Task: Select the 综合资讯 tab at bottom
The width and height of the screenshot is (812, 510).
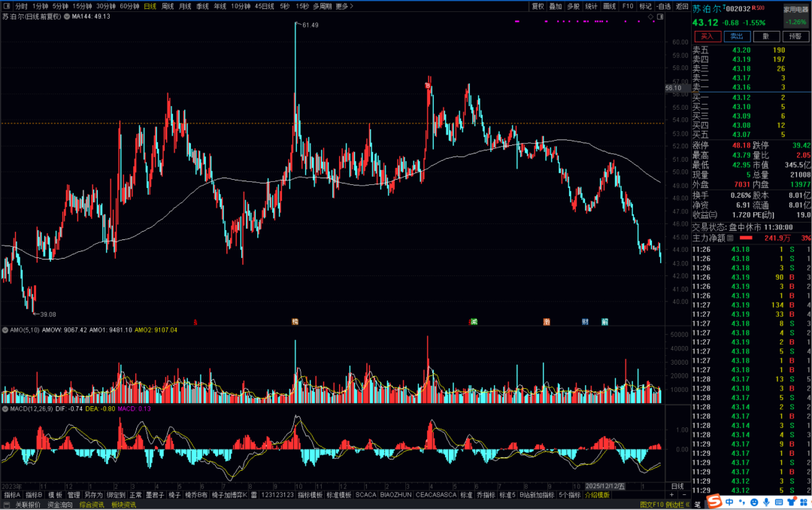Action: point(92,505)
